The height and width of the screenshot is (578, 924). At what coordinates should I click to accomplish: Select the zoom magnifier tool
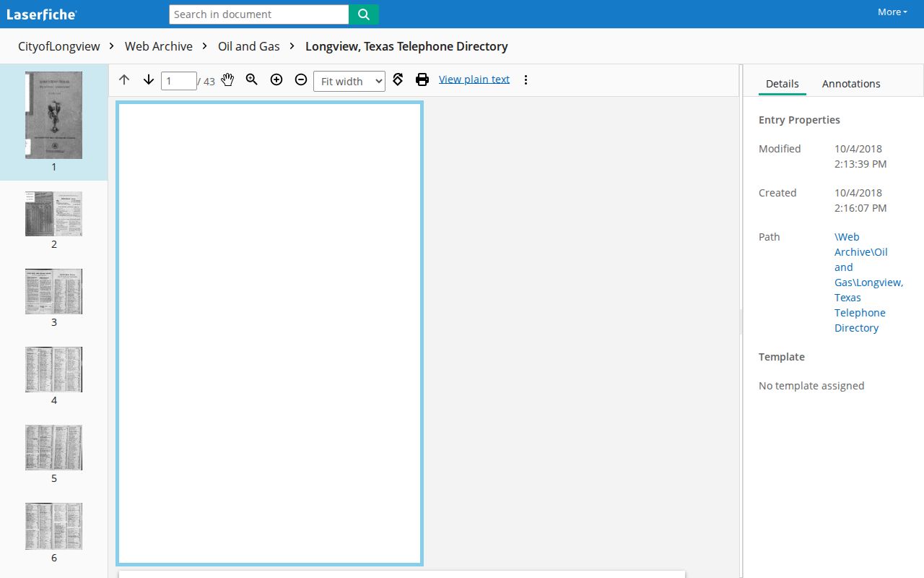(252, 80)
